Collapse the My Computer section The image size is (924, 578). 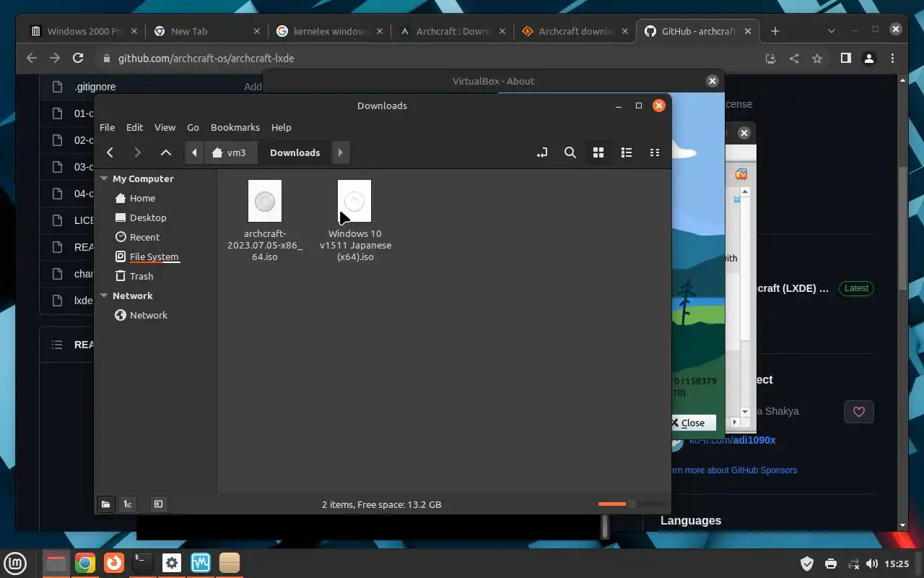pos(104,178)
